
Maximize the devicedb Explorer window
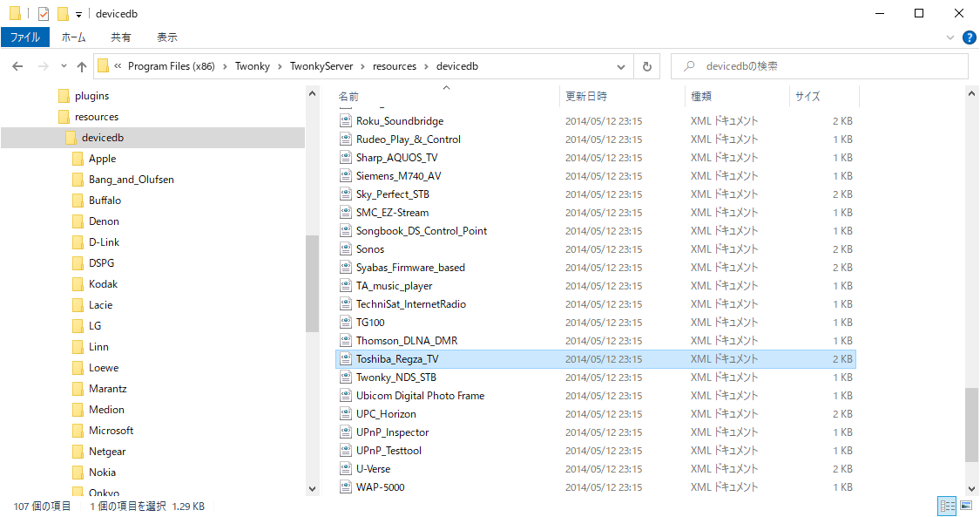(919, 13)
